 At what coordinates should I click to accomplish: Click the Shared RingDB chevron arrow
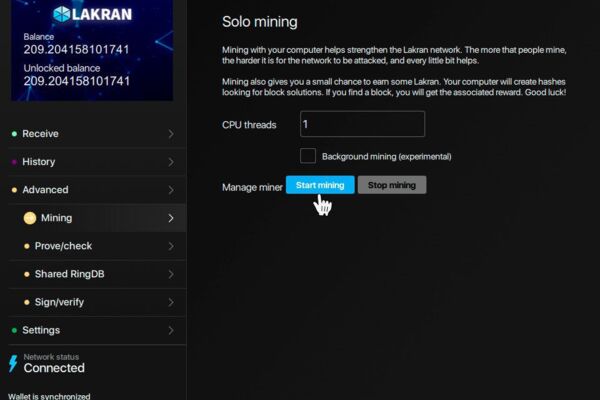tap(171, 274)
